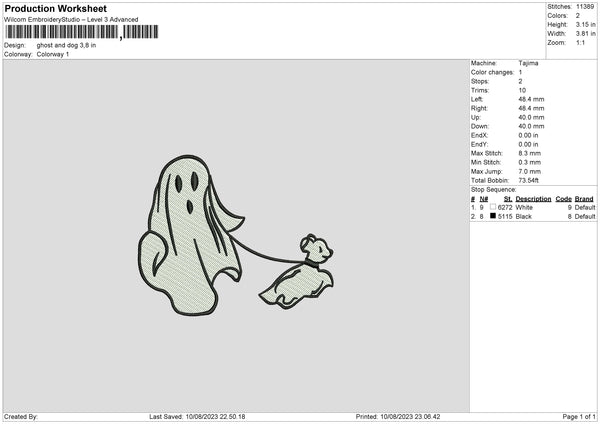Click the Machine value 'Tajima'
This screenshot has width=600, height=424.
click(528, 63)
